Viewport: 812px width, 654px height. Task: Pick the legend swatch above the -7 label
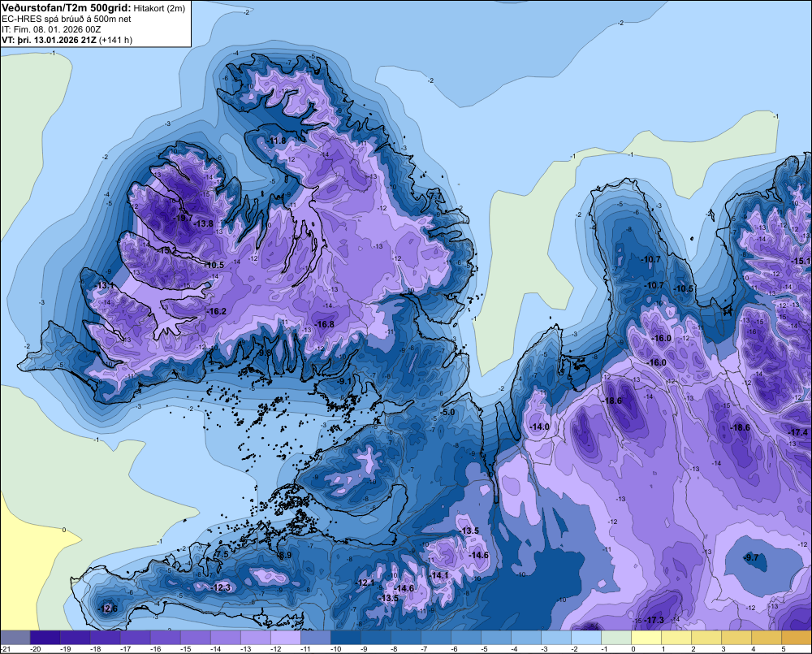point(436,637)
